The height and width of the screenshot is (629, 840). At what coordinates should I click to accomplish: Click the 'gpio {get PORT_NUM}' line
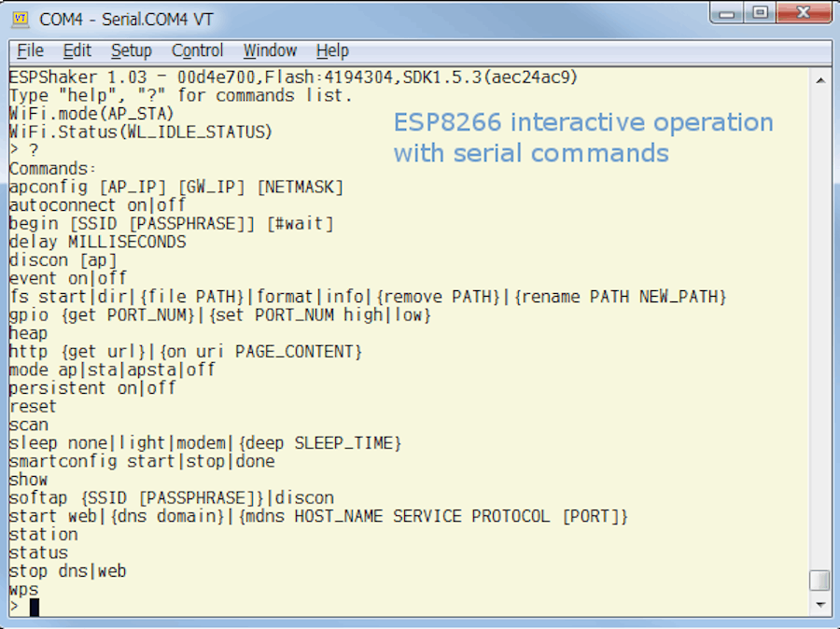pyautogui.click(x=220, y=315)
